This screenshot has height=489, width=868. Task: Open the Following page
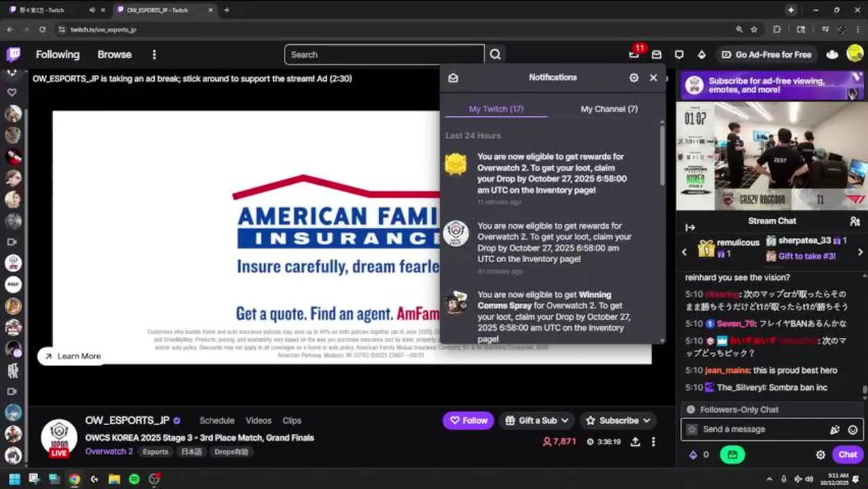[x=58, y=54]
